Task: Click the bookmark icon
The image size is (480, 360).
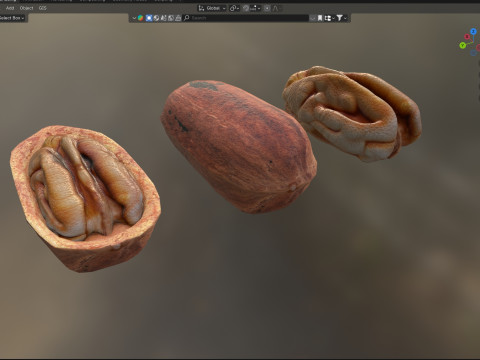Action: pyautogui.click(x=320, y=18)
